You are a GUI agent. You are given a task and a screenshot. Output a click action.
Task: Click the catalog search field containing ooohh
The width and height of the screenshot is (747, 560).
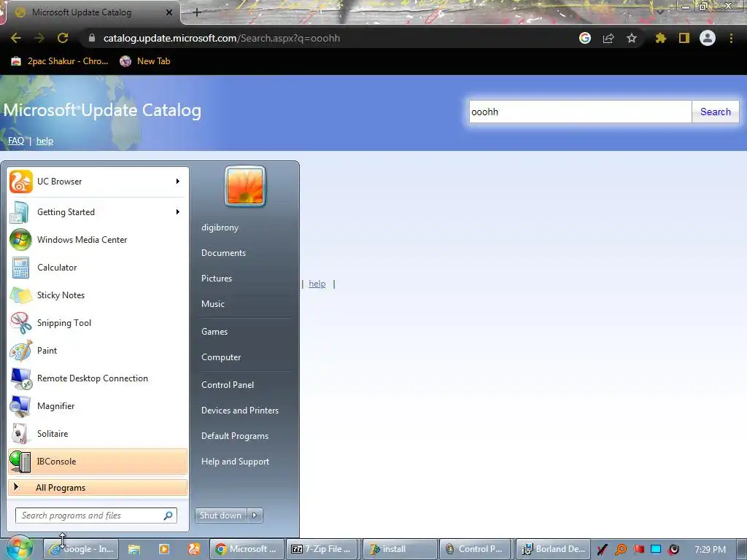[580, 112]
